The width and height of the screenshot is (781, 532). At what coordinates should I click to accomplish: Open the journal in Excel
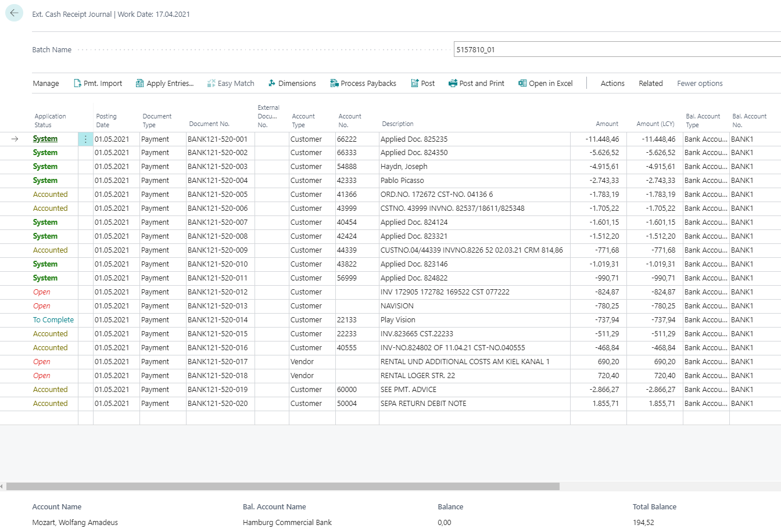coord(545,83)
